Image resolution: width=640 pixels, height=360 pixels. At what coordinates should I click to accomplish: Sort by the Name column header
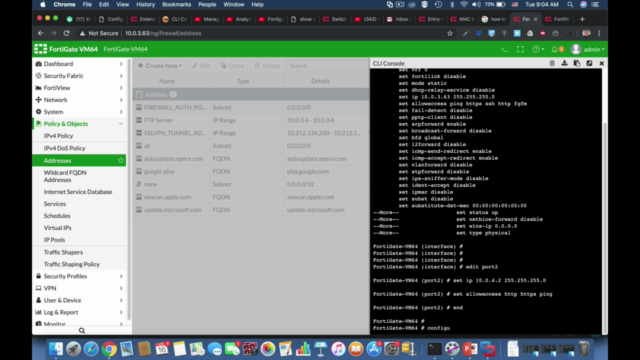[167, 81]
